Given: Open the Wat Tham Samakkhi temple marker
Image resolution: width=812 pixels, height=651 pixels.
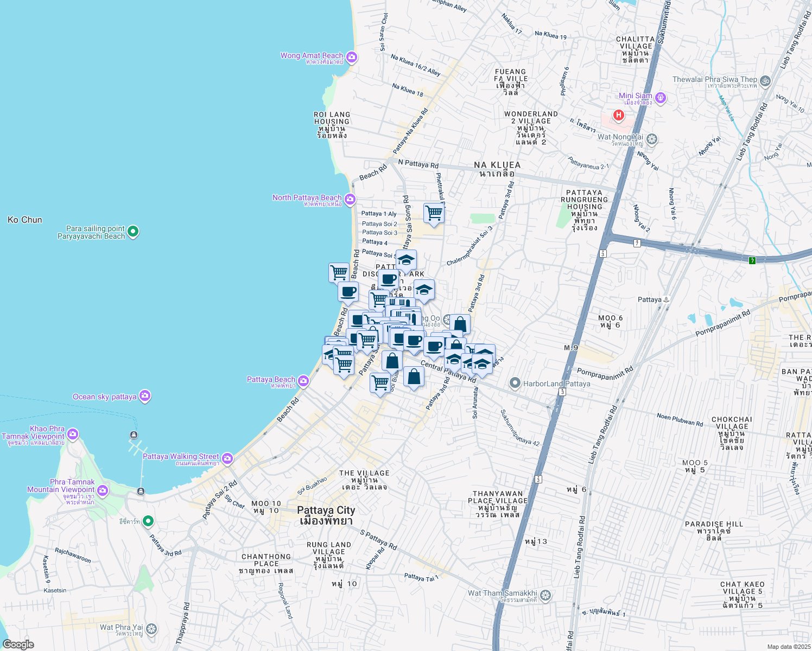Looking at the screenshot, I should point(545,596).
